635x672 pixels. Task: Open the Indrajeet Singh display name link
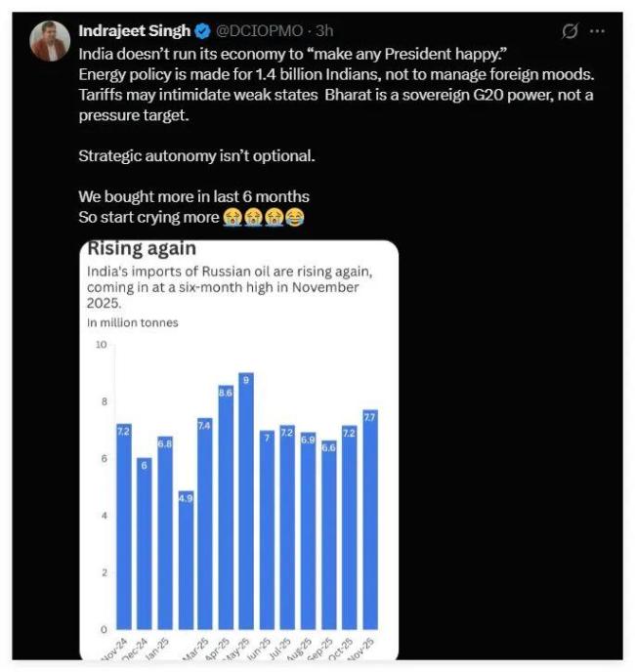[x=134, y=31]
